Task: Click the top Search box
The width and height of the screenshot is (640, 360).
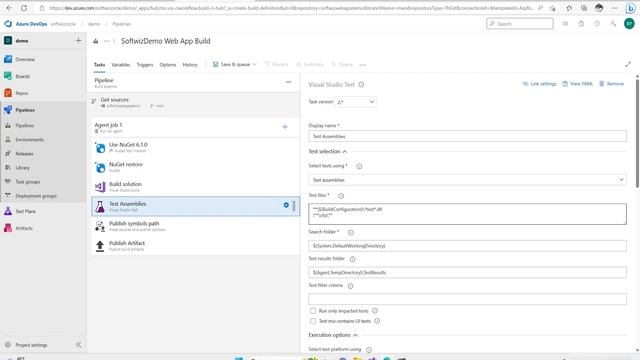Action: [x=520, y=24]
